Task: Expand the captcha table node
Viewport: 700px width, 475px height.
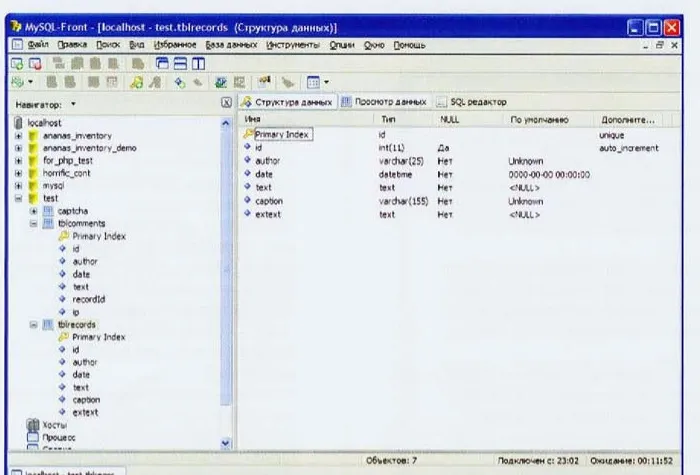Action: coord(33,211)
